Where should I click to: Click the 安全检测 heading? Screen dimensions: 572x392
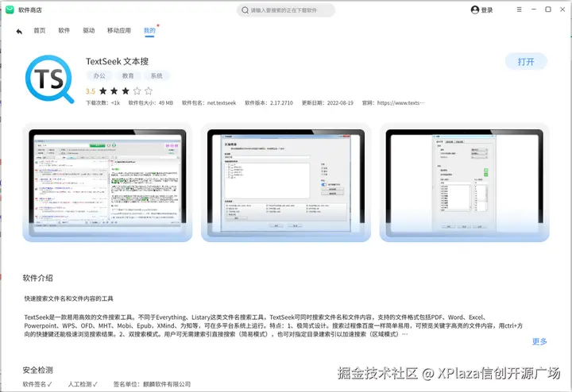(37, 370)
